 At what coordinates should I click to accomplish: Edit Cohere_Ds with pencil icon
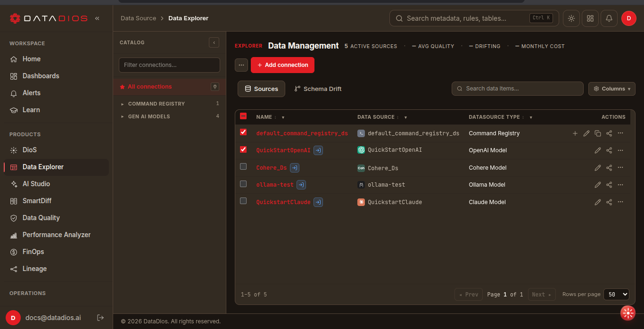[598, 168]
